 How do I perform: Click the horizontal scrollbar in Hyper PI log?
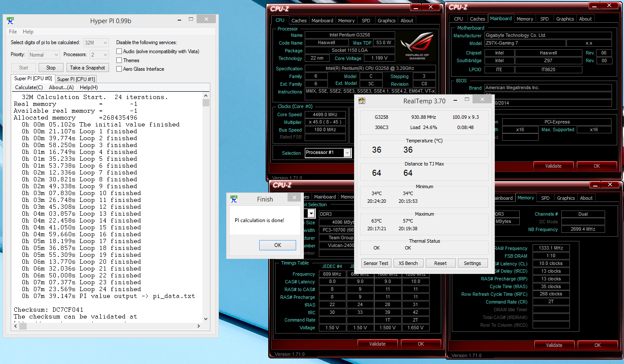coord(107,326)
